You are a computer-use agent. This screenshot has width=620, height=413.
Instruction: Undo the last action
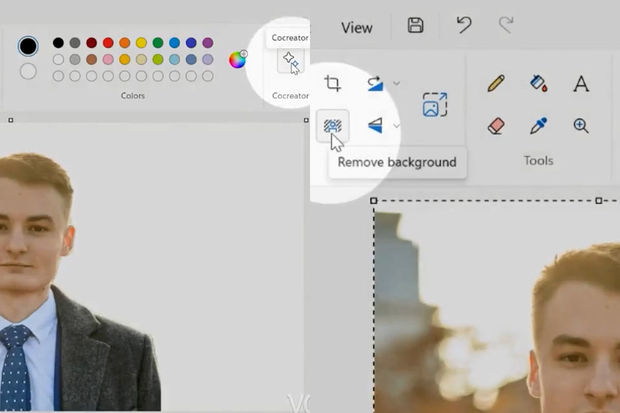coord(464,26)
